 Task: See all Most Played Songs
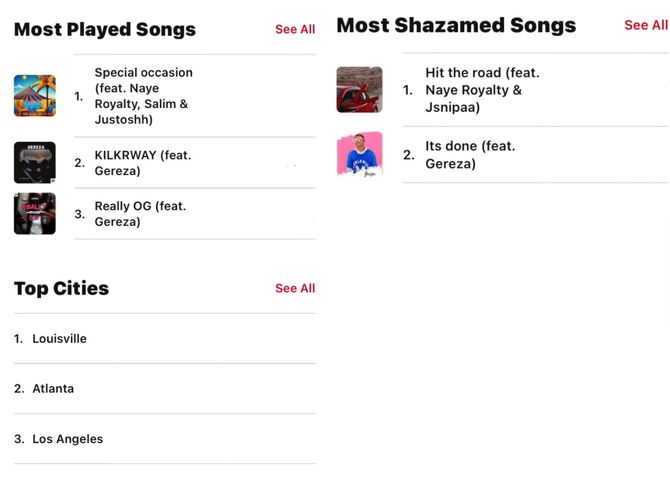tap(295, 29)
